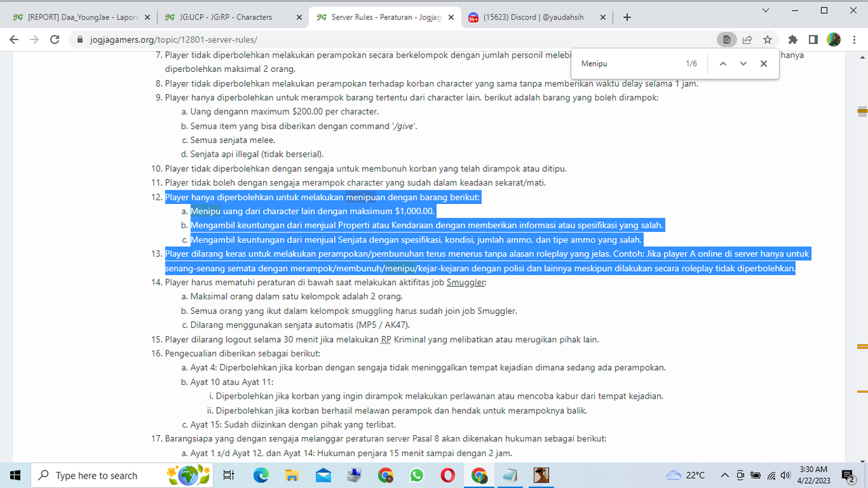The width and height of the screenshot is (868, 488).
Task: Open the Chrome profile avatar
Action: (833, 40)
